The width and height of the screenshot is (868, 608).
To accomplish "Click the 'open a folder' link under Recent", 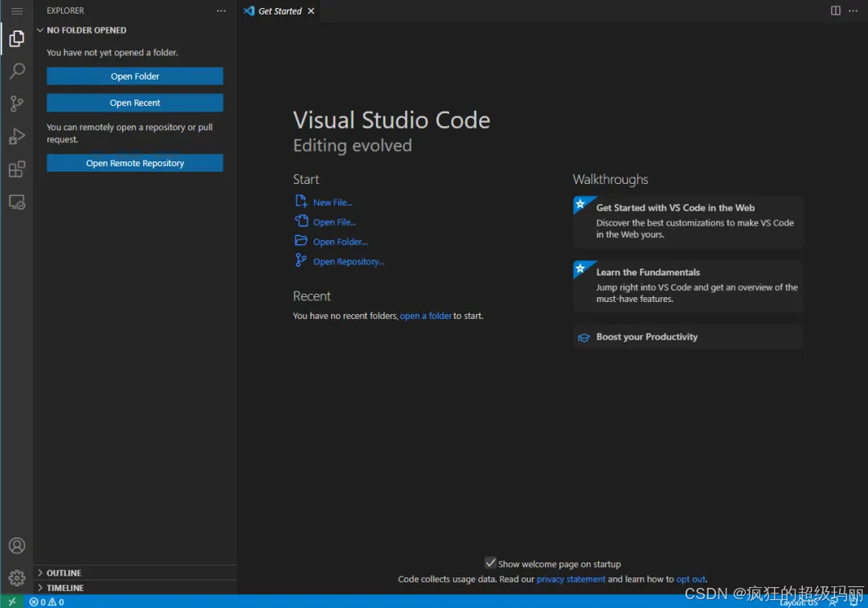I will click(x=426, y=316).
